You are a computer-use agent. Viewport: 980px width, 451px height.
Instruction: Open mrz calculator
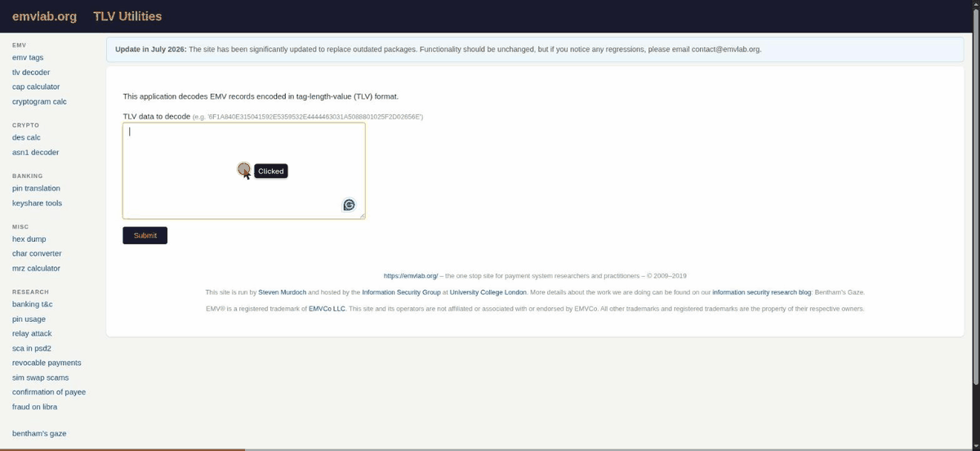click(x=36, y=268)
